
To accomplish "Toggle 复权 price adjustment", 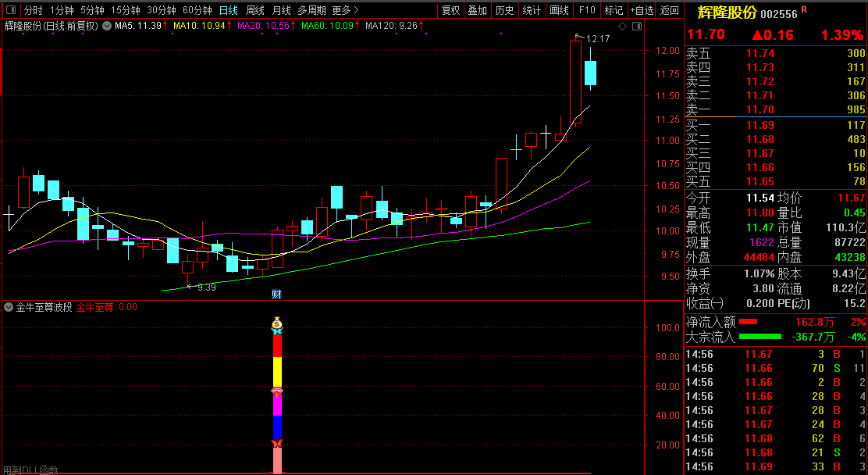I will coord(450,10).
